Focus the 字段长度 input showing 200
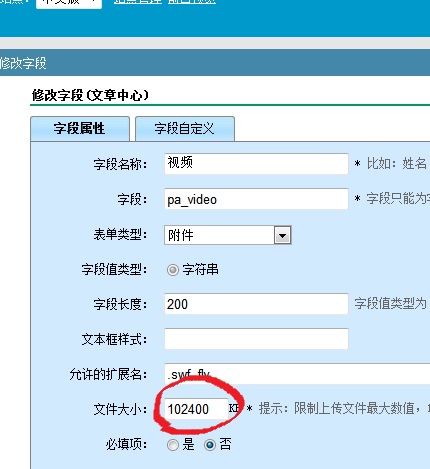 pos(256,304)
